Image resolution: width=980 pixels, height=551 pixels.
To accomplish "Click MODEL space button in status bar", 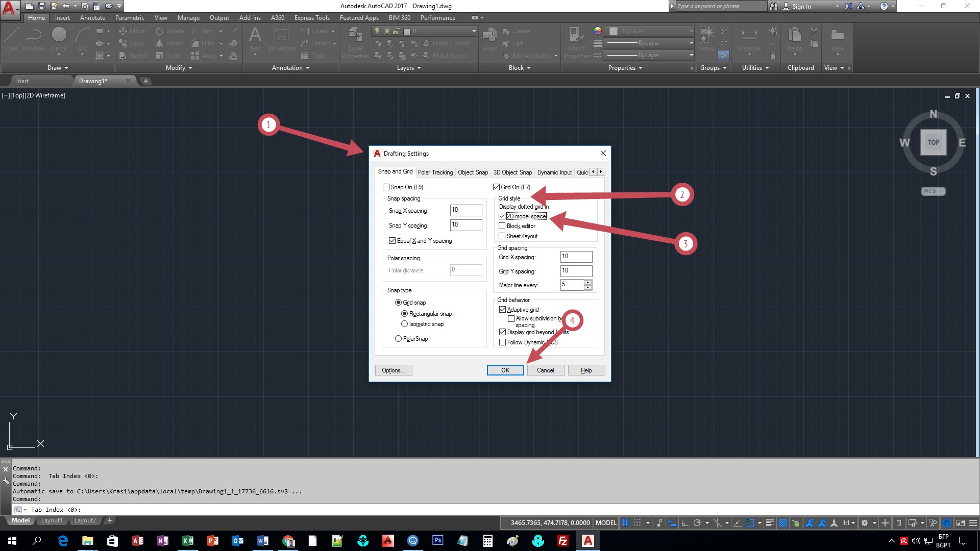I will (x=606, y=523).
